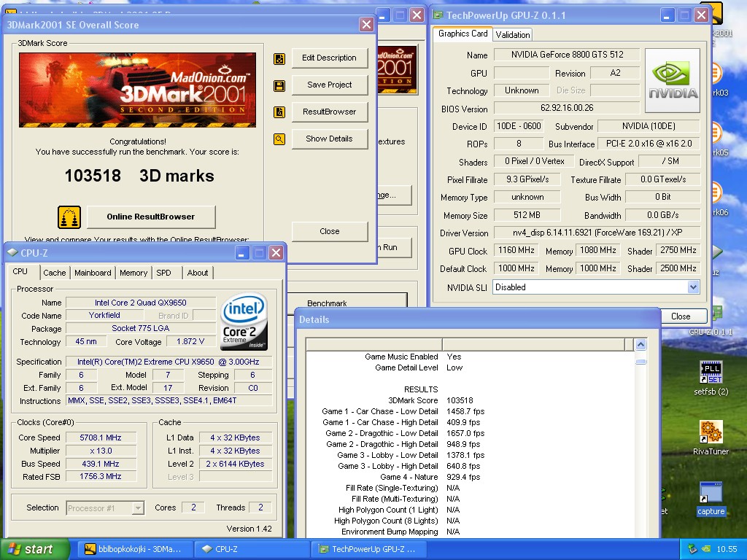Select the Game 4 - Nature row in Details

[x=471, y=477]
